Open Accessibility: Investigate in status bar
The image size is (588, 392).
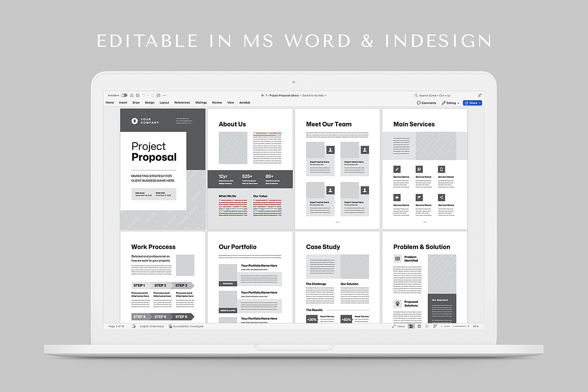[186, 326]
